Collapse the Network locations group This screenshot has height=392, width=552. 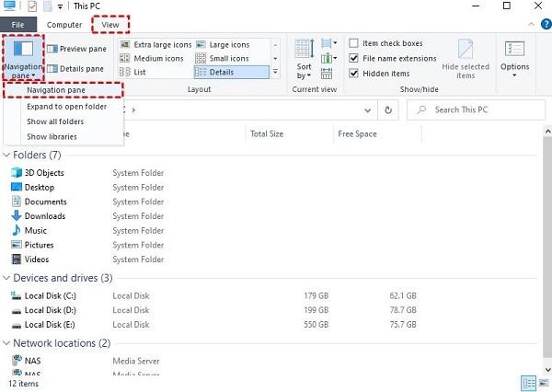pos(6,343)
